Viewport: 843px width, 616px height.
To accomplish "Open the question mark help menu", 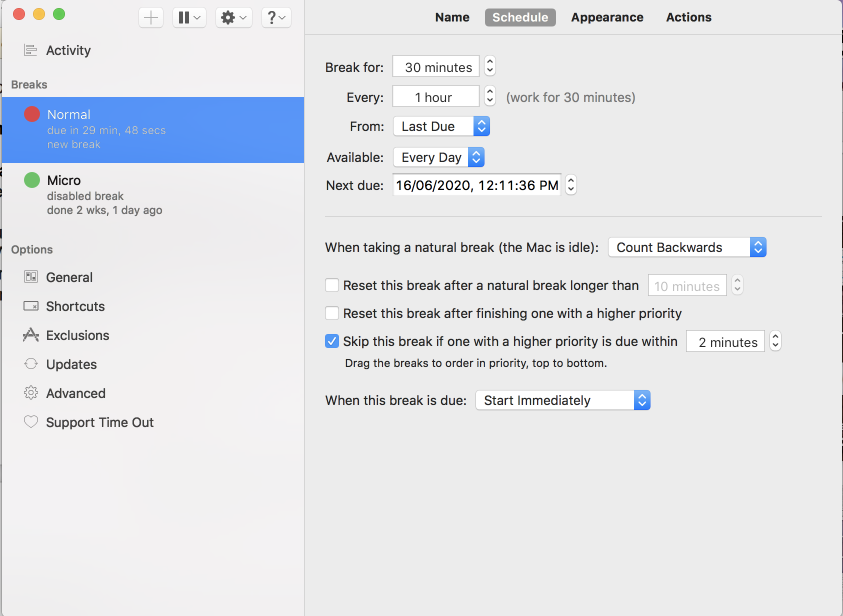I will coord(276,17).
